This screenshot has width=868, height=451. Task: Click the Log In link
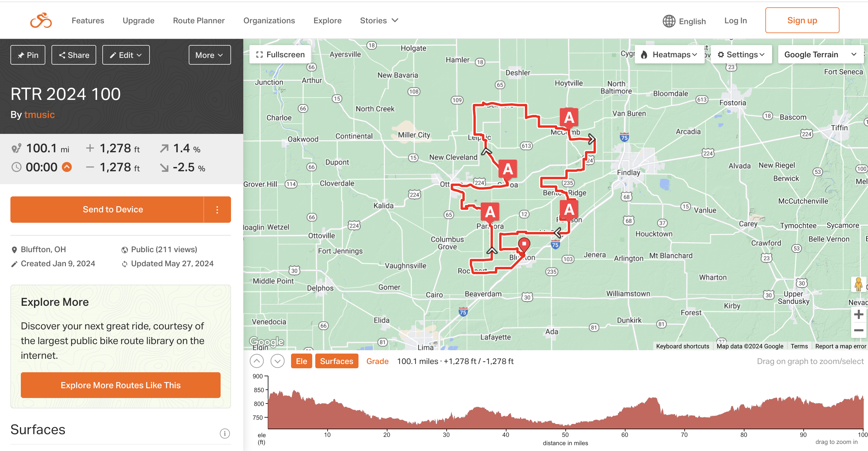[736, 21]
